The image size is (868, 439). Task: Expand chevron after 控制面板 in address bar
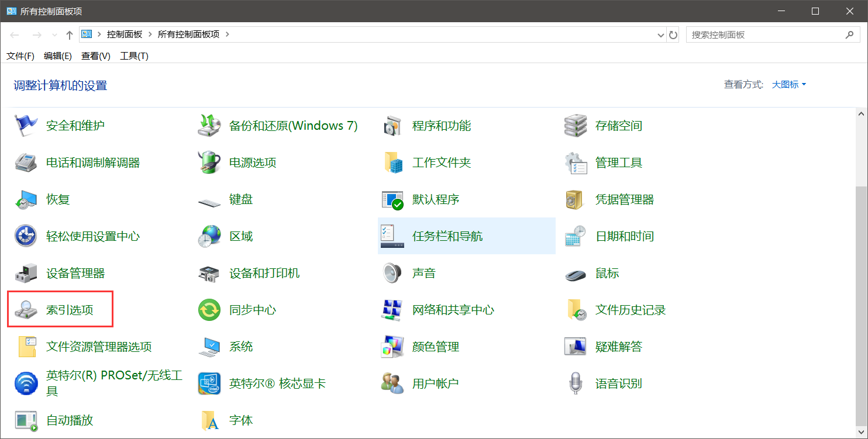150,34
